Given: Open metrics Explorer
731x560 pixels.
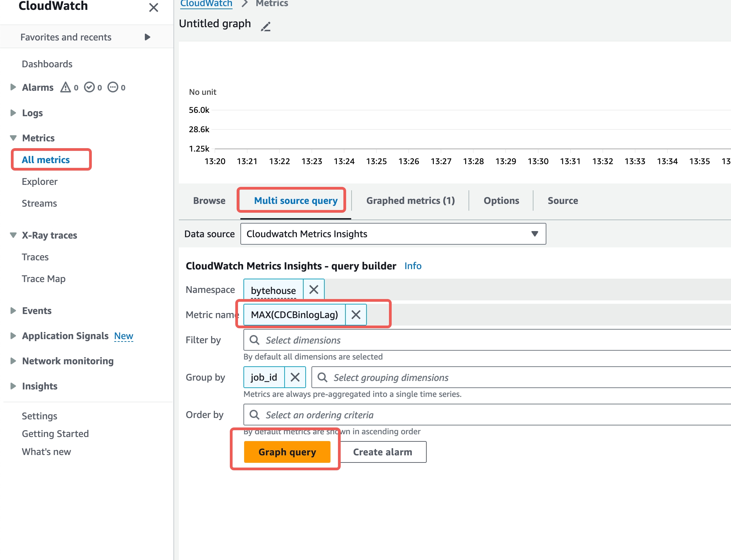Looking at the screenshot, I should point(39,181).
